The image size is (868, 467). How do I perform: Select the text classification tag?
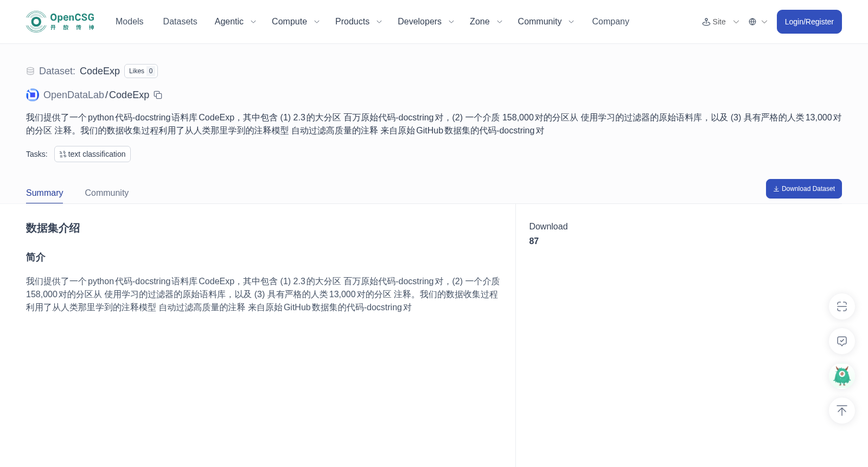coord(92,154)
